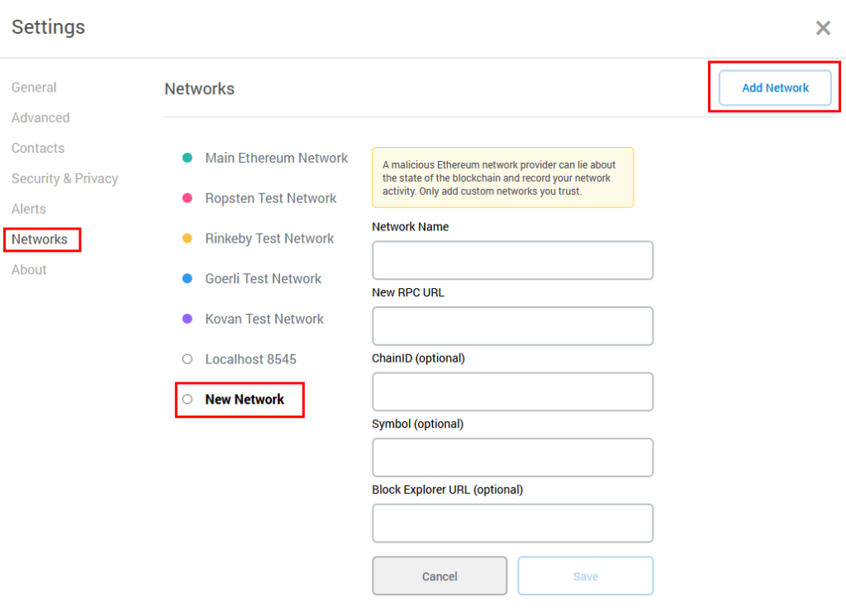The width and height of the screenshot is (846, 616).
Task: Click the X to close Settings
Action: pos(823,27)
